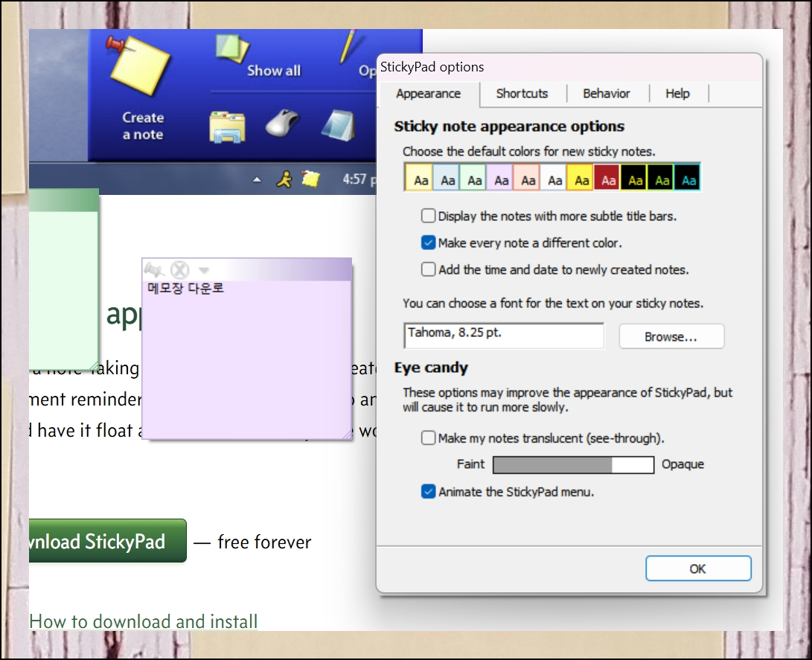Click the blue notepad icon in StickyPad menu
This screenshot has height=660, width=812.
pyautogui.click(x=338, y=125)
